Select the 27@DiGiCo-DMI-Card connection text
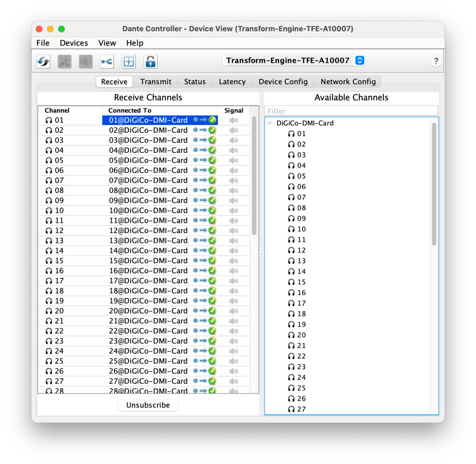476x464 pixels. click(x=148, y=381)
